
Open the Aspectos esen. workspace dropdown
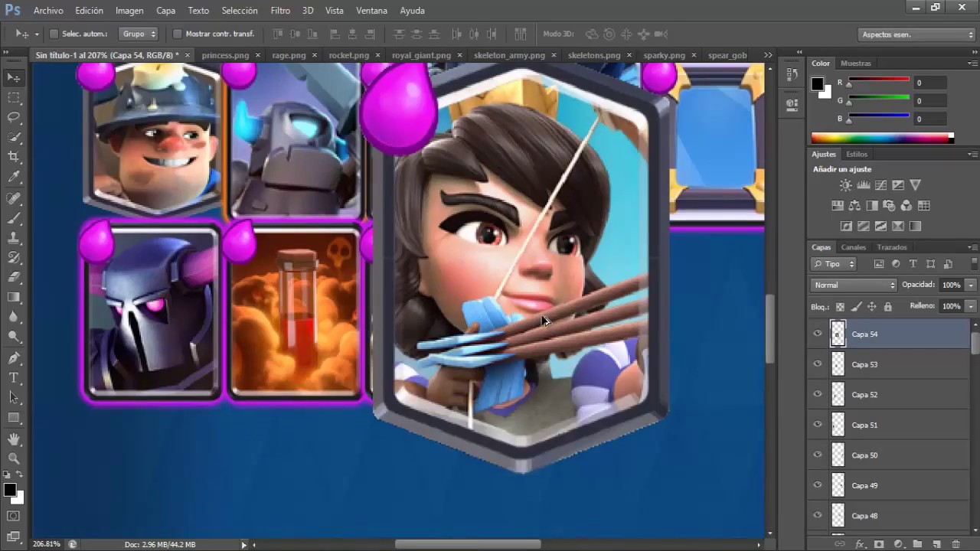tap(916, 34)
